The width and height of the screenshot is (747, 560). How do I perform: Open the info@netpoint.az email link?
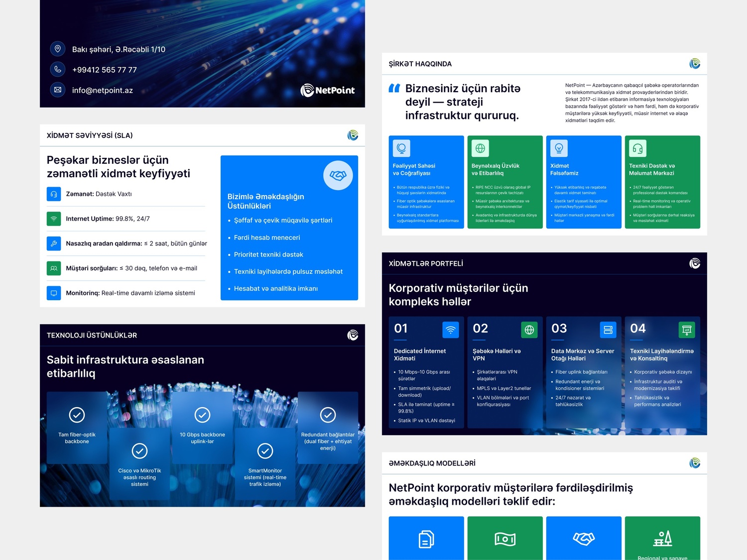(102, 90)
